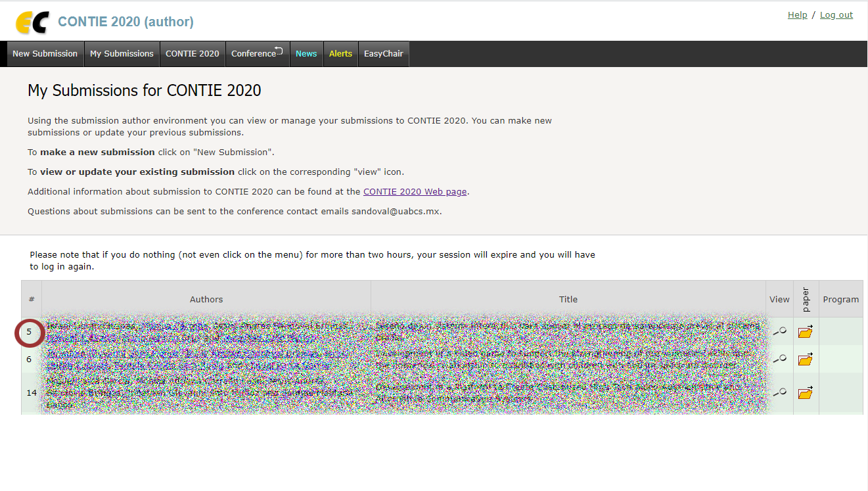Viewport: 868px width, 491px height.
Task: Click the Title column header
Action: coord(568,299)
